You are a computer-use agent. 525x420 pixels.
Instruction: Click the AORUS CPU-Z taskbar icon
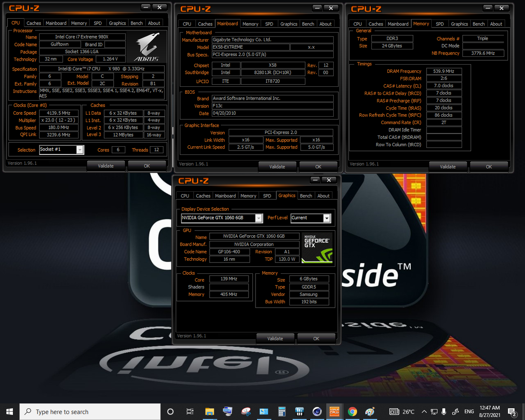(334, 411)
